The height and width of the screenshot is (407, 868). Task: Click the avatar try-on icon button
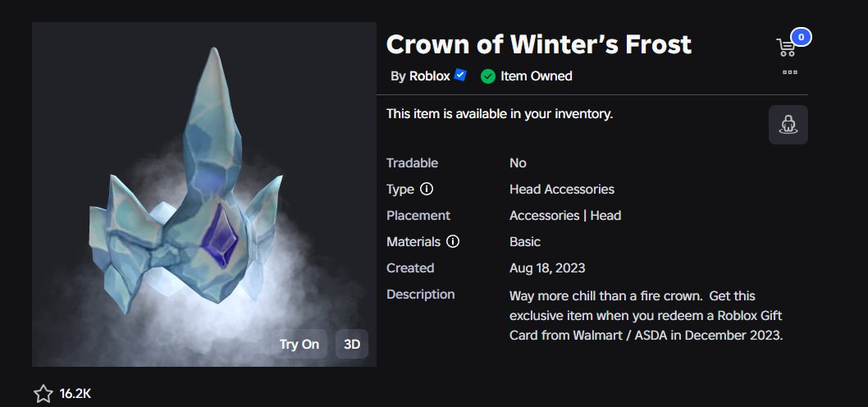tap(788, 125)
